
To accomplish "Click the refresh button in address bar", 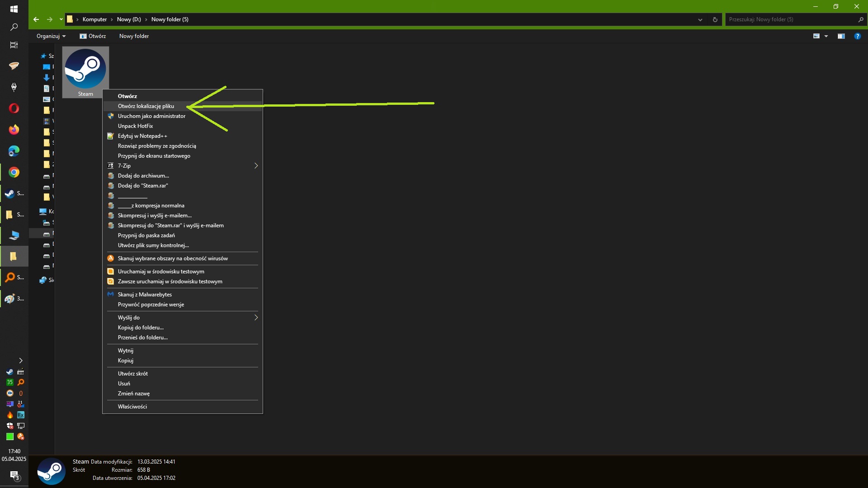I will [715, 19].
